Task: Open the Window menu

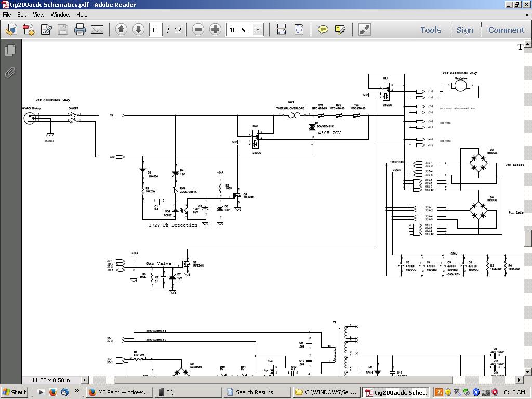Action: point(60,15)
